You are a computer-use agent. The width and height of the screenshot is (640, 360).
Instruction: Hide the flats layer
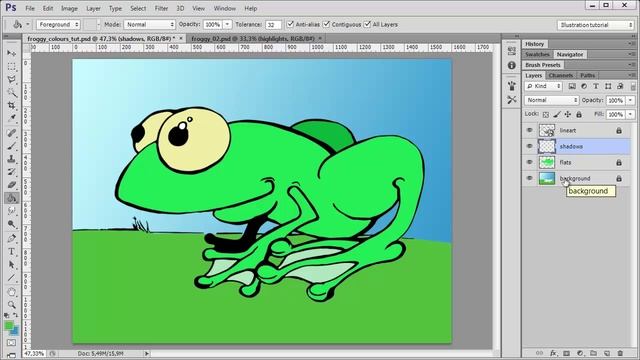click(x=529, y=162)
